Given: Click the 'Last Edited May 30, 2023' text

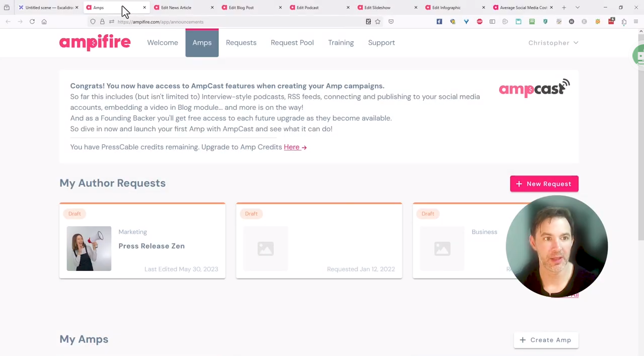Looking at the screenshot, I should [x=181, y=269].
